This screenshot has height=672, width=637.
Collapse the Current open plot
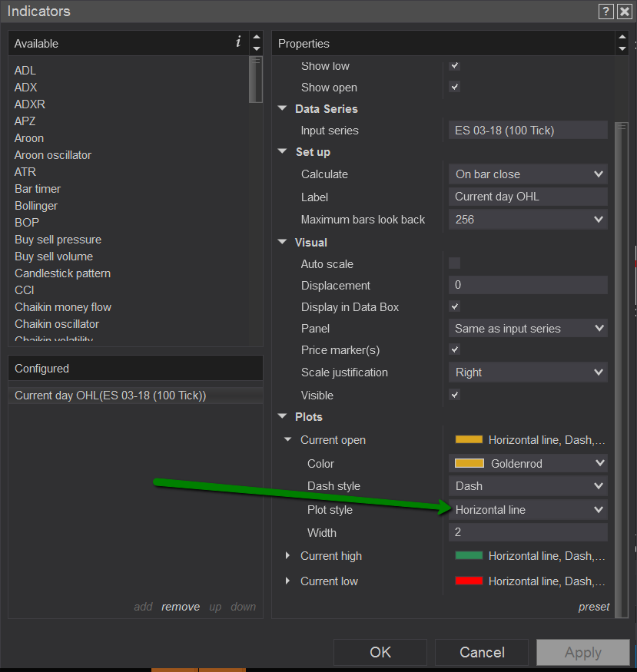[x=288, y=439]
